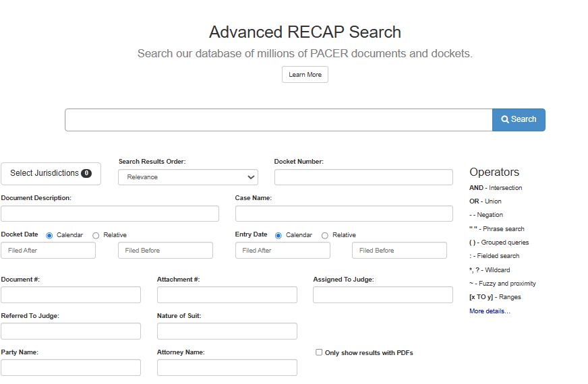Screen dimensions: 588x384
Task: Click the Docket Number field
Action: pos(363,177)
